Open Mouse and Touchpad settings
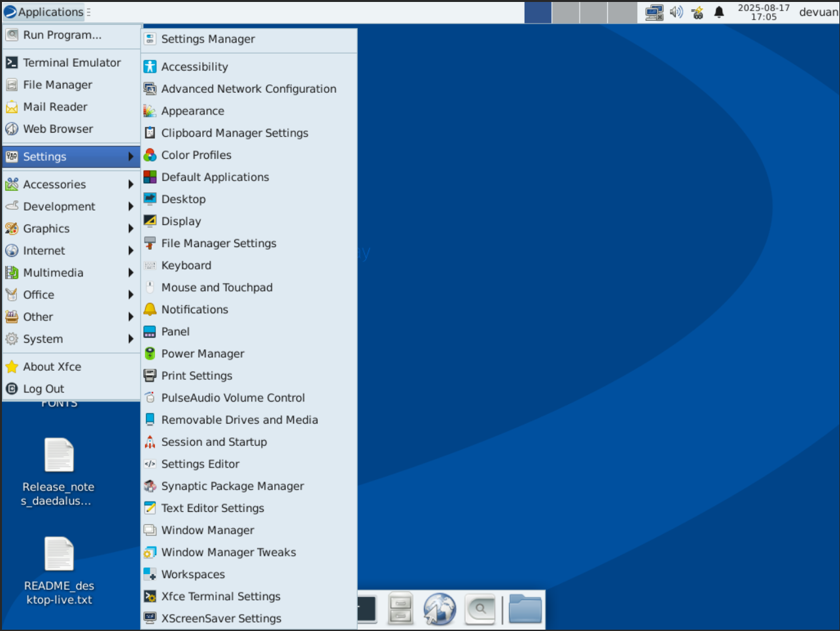The width and height of the screenshot is (840, 631). (249, 288)
